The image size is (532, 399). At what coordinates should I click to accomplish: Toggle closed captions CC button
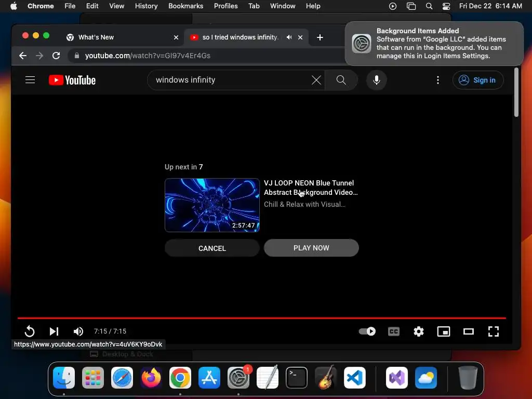coord(394,331)
